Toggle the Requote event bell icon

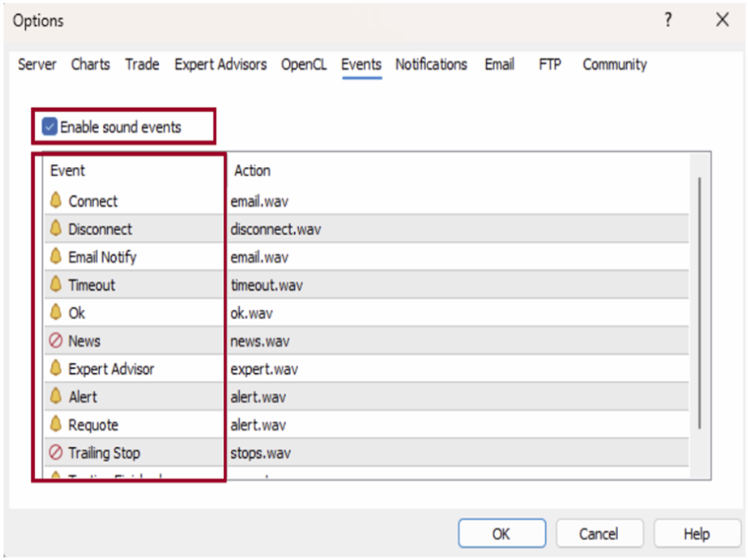(x=56, y=424)
